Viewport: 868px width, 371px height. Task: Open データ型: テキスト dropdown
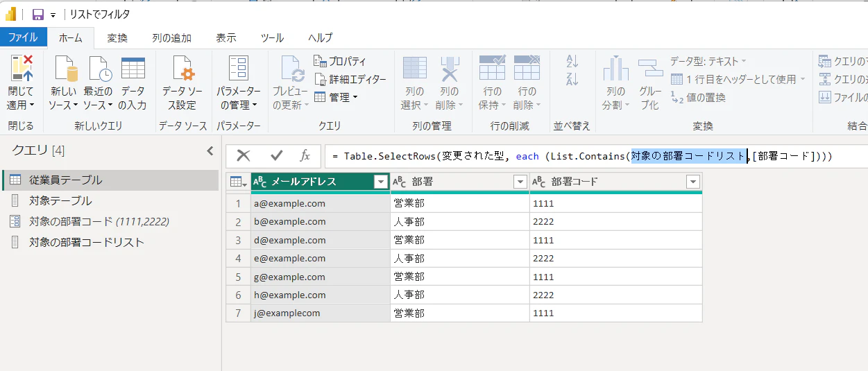(708, 61)
